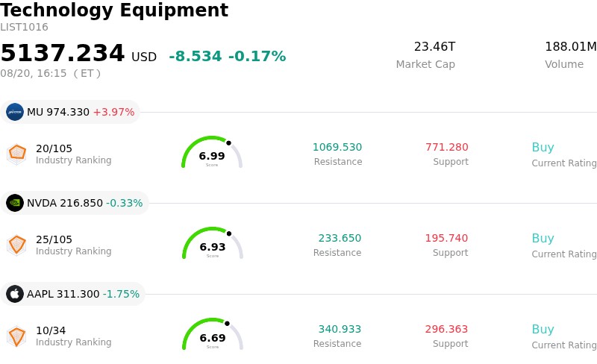Click the Micron MU company logo

tap(15, 112)
